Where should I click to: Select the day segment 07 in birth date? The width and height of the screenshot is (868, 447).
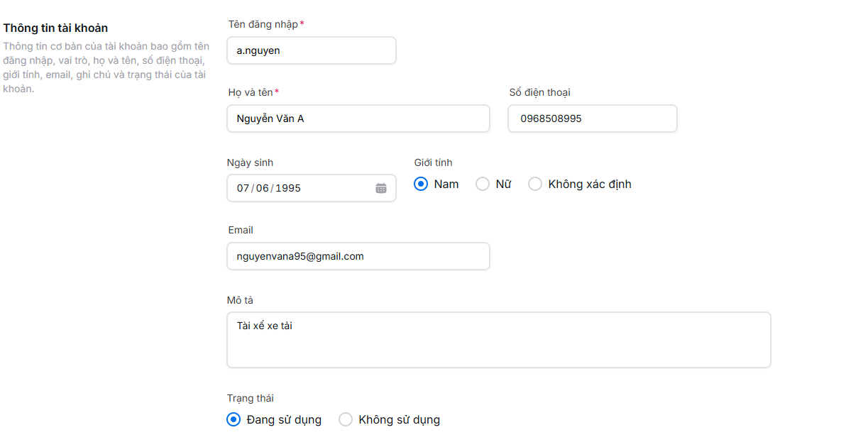click(243, 188)
